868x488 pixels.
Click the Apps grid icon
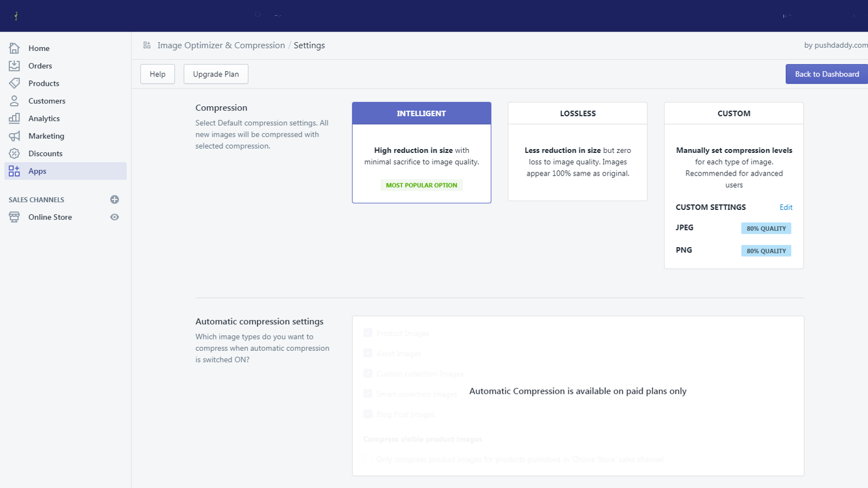tap(14, 171)
